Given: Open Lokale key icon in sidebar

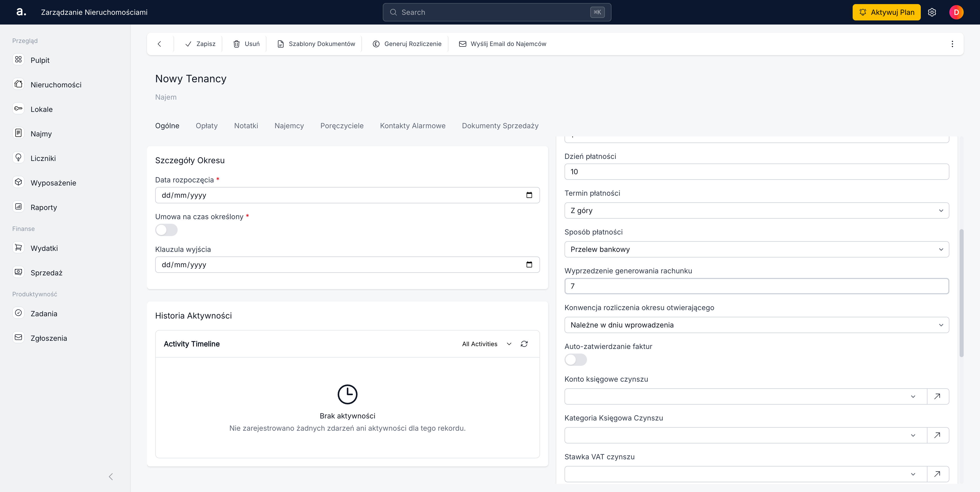Looking at the screenshot, I should [x=18, y=109].
